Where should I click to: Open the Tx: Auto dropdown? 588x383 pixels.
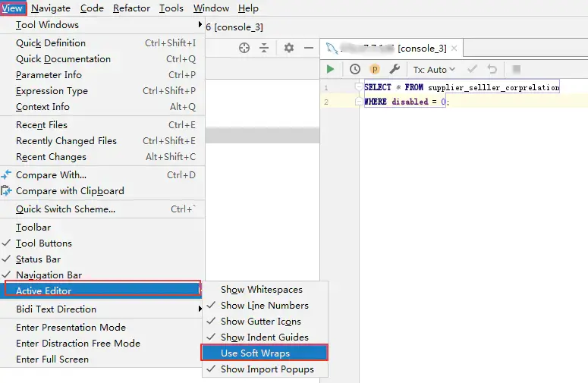click(x=434, y=69)
